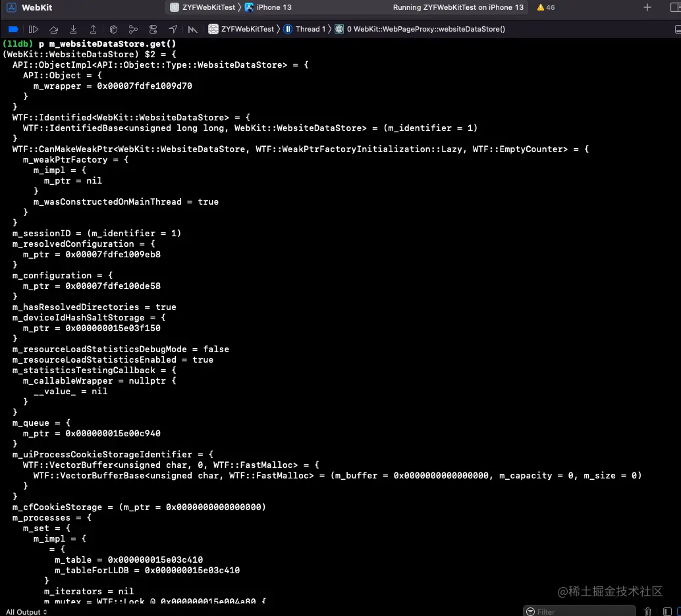Click the 'm_statisticsTestingCallback = {' line
The width and height of the screenshot is (681, 616).
click(94, 371)
